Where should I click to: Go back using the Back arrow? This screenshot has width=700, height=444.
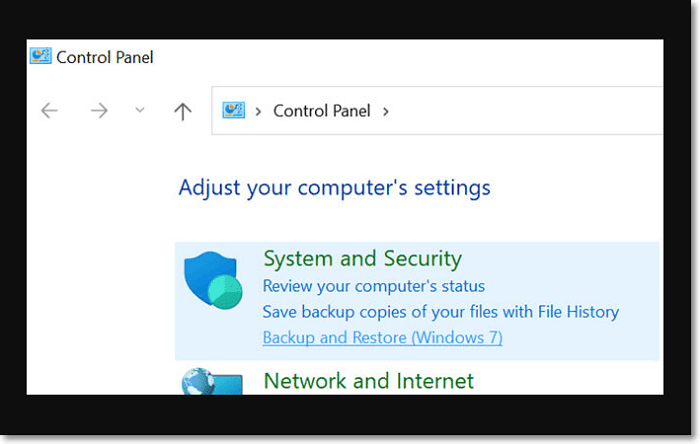tap(50, 111)
